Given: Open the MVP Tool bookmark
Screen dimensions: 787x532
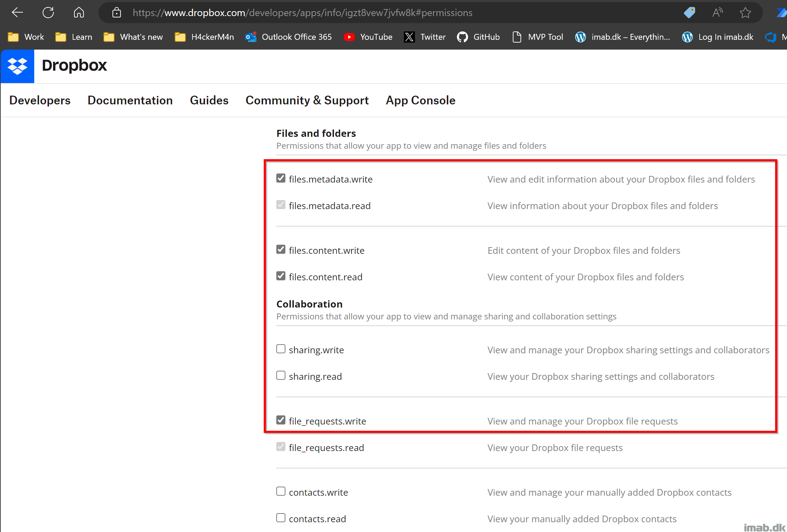Looking at the screenshot, I should (x=538, y=37).
